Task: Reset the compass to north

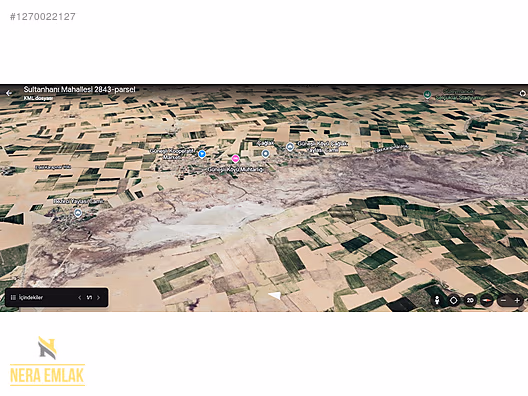Action: coord(487,300)
